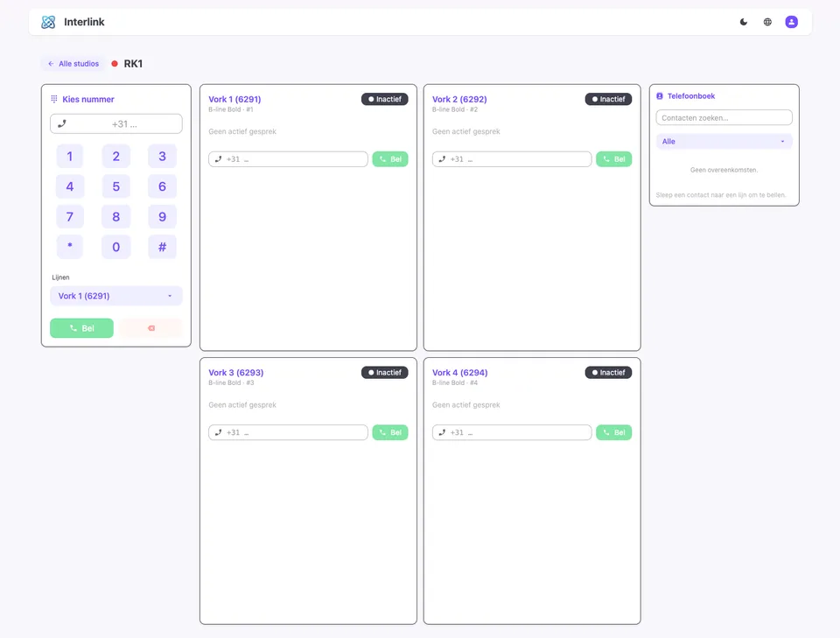Image resolution: width=840 pixels, height=638 pixels.
Task: Focus the Contacten zoeken search field
Action: pos(724,118)
